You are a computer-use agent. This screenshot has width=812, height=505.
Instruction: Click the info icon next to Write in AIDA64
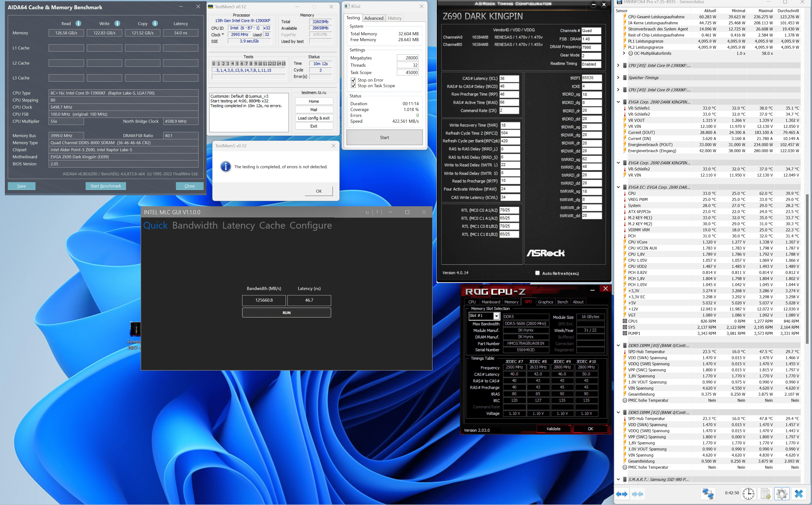tap(117, 23)
